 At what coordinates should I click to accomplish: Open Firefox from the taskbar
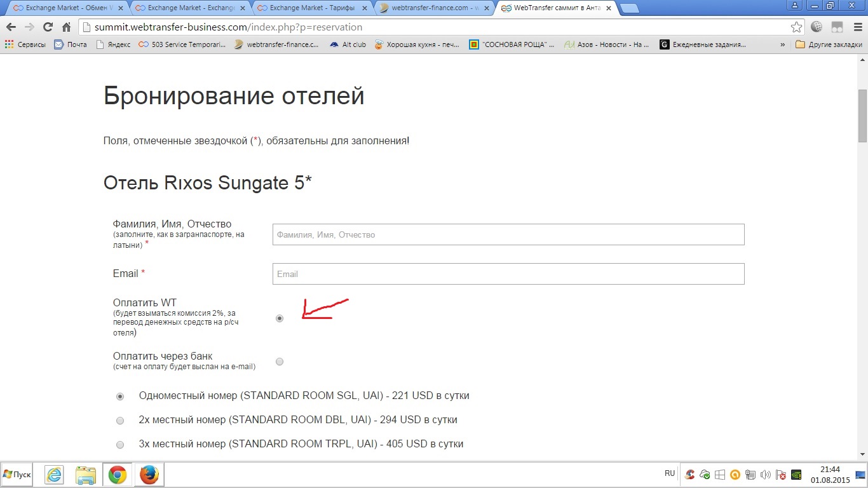click(x=149, y=475)
